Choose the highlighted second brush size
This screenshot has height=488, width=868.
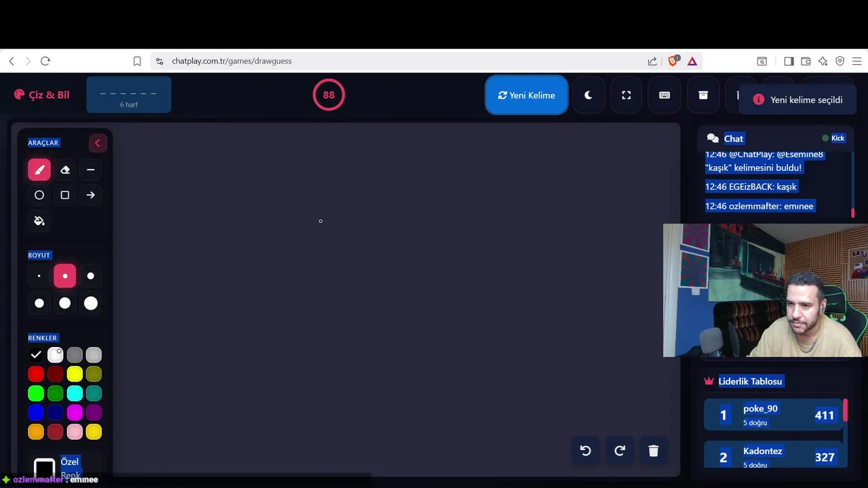(x=65, y=276)
